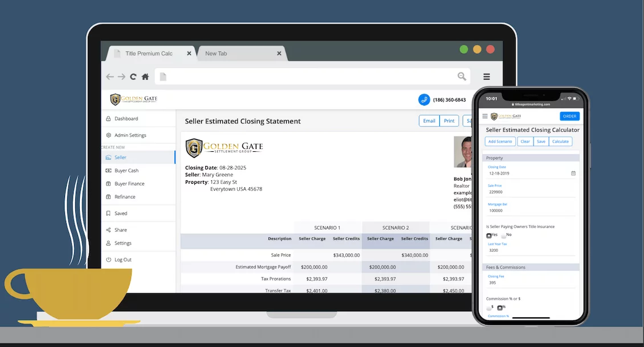
Task: Choose the $ commission option
Action: click(x=489, y=308)
